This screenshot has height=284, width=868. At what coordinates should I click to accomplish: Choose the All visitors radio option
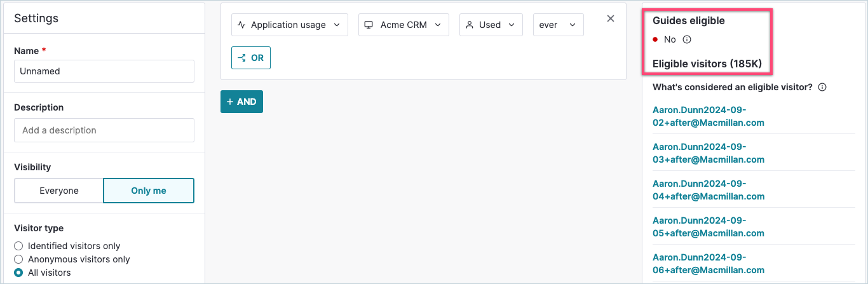point(18,273)
